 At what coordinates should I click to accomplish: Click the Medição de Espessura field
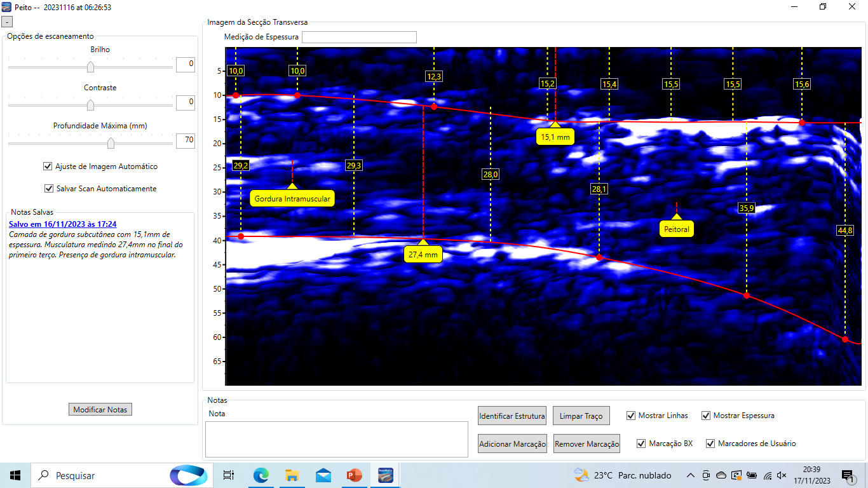[x=359, y=37]
